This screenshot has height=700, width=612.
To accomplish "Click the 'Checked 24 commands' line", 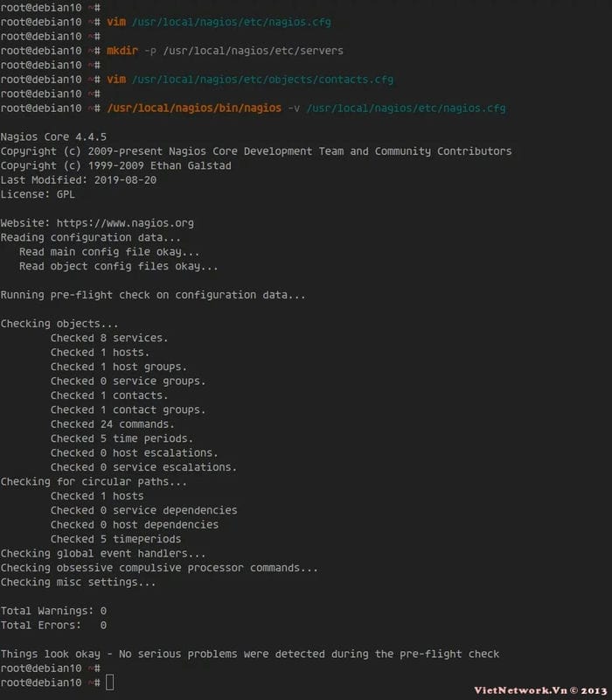I will coord(113,424).
